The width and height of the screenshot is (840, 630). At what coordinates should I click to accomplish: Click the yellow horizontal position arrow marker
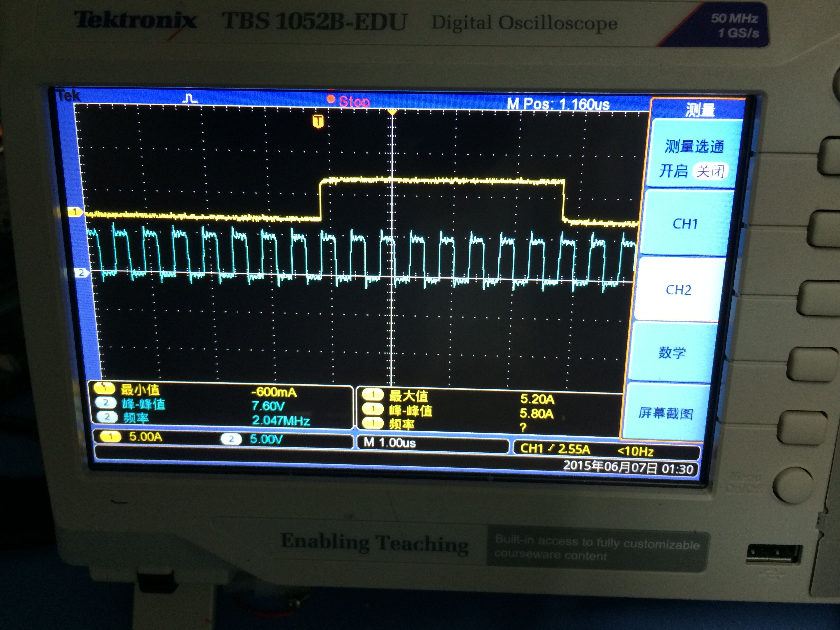(x=392, y=112)
